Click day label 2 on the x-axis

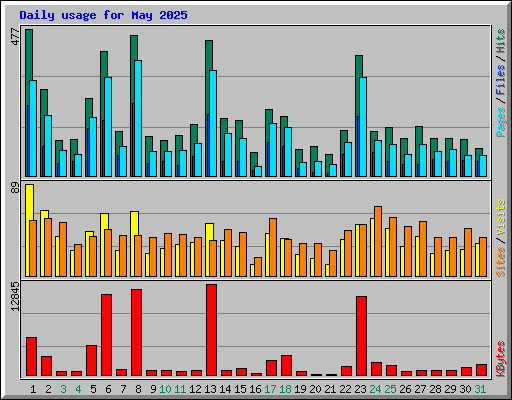click(x=48, y=389)
